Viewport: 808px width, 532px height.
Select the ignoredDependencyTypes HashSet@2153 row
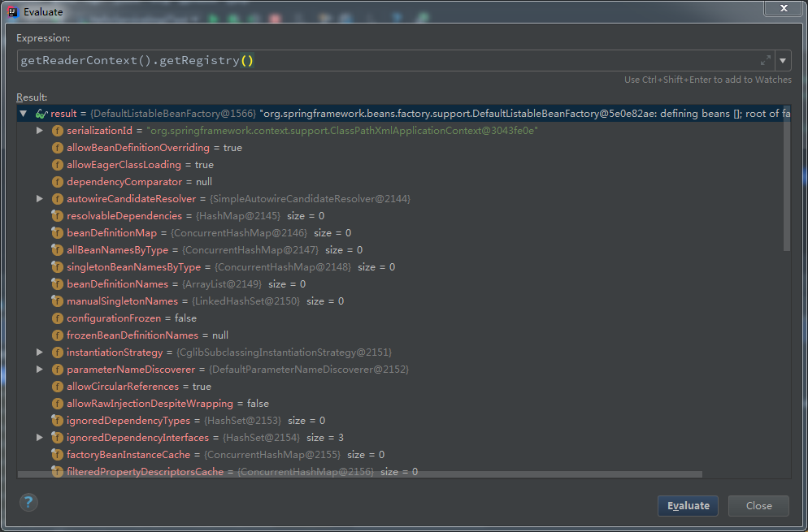[196, 420]
